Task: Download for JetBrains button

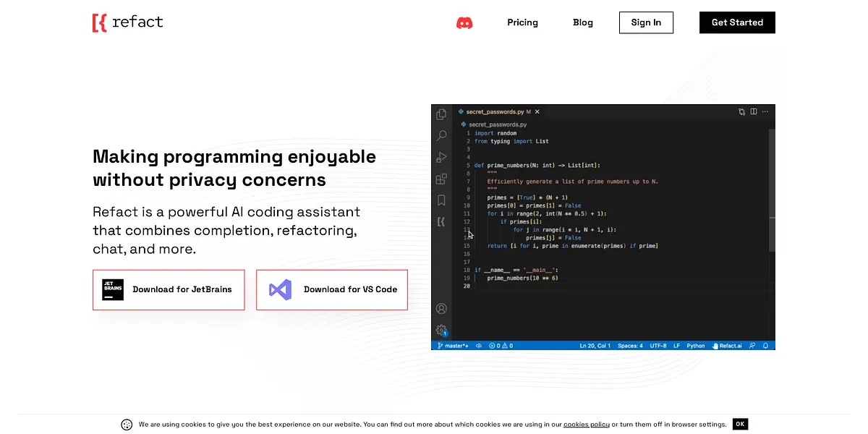Action: 169,289
